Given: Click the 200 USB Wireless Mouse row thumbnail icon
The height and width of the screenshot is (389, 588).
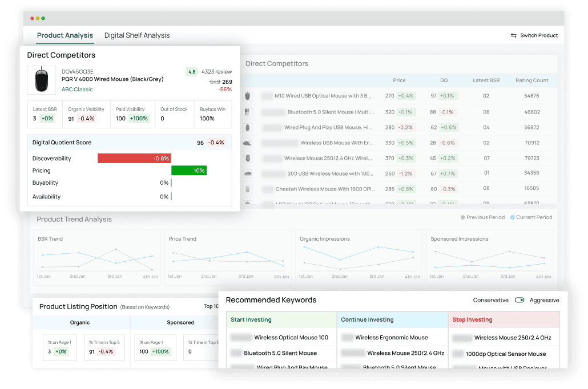Looking at the screenshot, I should point(247,173).
